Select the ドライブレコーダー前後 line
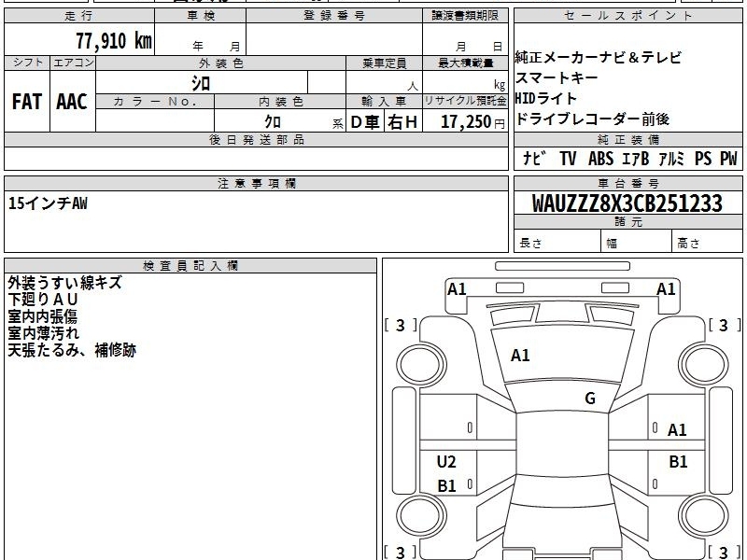Screen dimensions: 747x560 pyautogui.click(x=593, y=119)
